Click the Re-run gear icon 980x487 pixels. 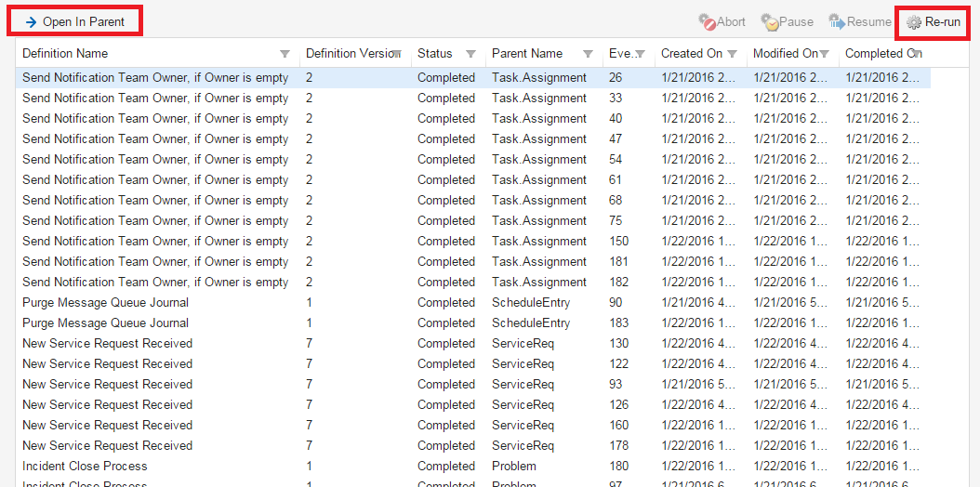click(x=914, y=22)
